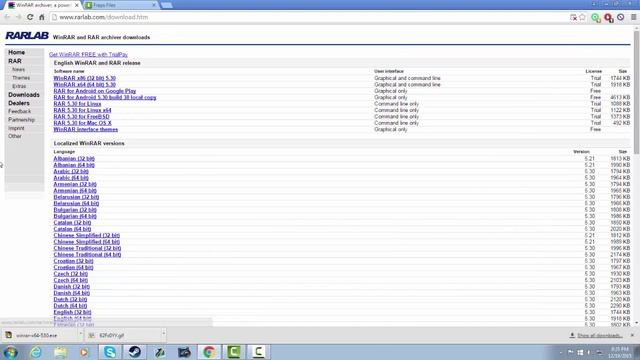Download Bulgarian (32 bit) version
Viewport: 640px width, 360px height.
pyautogui.click(x=75, y=210)
